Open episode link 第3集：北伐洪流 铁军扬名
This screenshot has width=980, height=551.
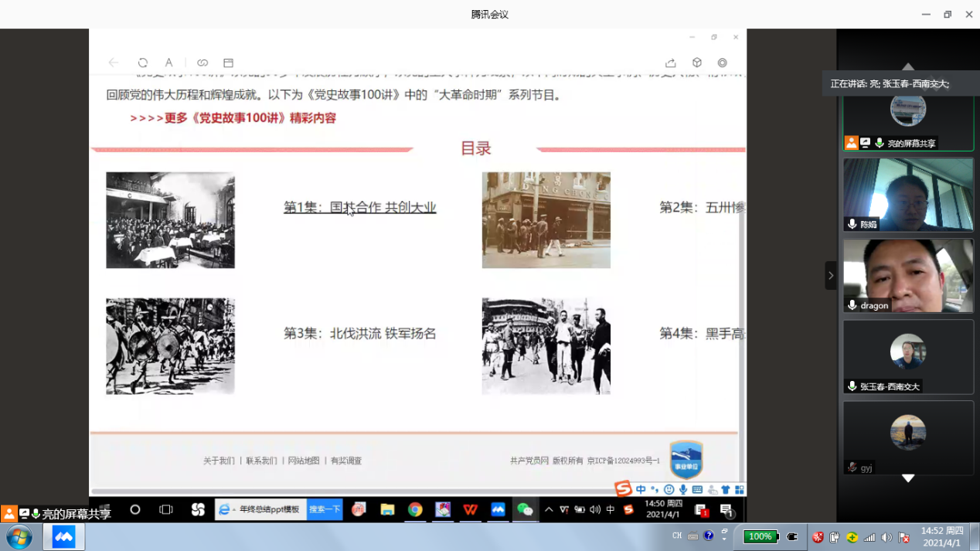(x=359, y=333)
